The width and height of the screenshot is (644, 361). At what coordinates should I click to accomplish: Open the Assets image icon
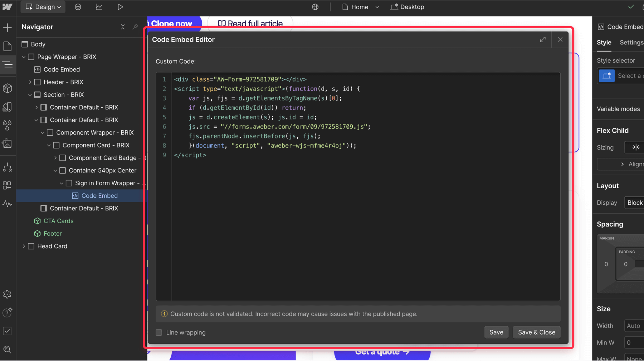pos(8,144)
